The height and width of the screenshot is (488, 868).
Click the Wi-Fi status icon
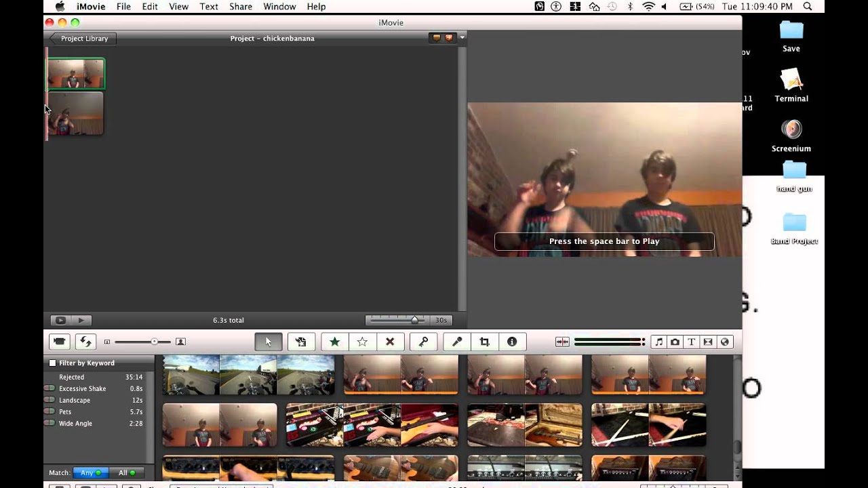pyautogui.click(x=648, y=6)
